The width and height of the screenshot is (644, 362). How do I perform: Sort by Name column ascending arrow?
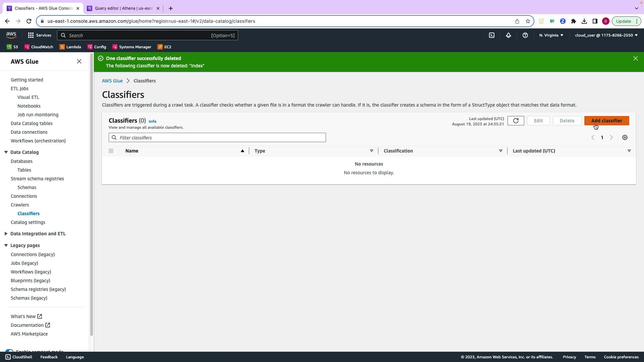coord(242,151)
